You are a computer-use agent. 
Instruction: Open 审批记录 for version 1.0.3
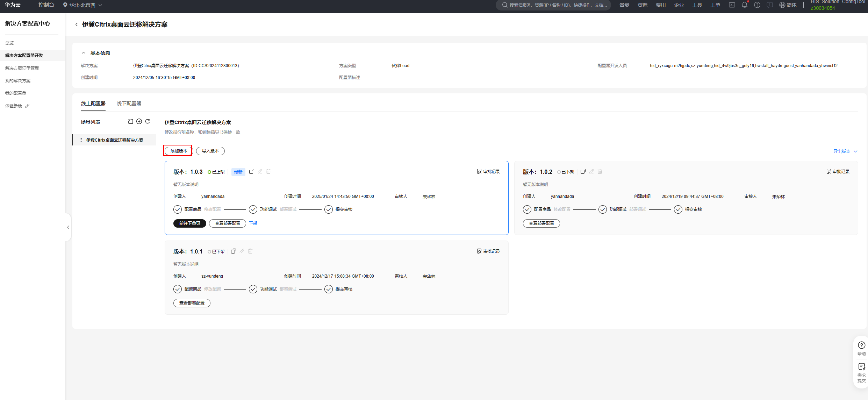[x=488, y=171]
